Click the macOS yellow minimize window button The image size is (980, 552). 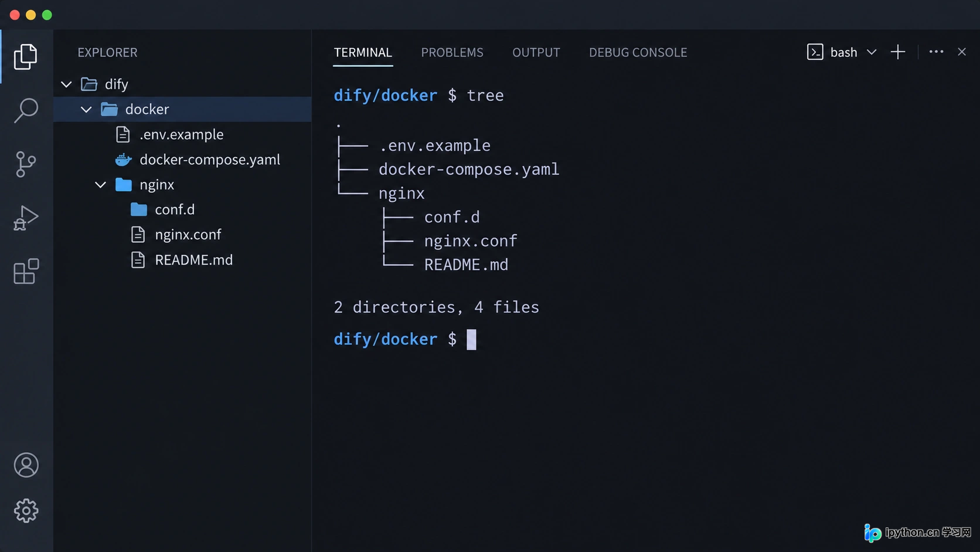coord(30,15)
